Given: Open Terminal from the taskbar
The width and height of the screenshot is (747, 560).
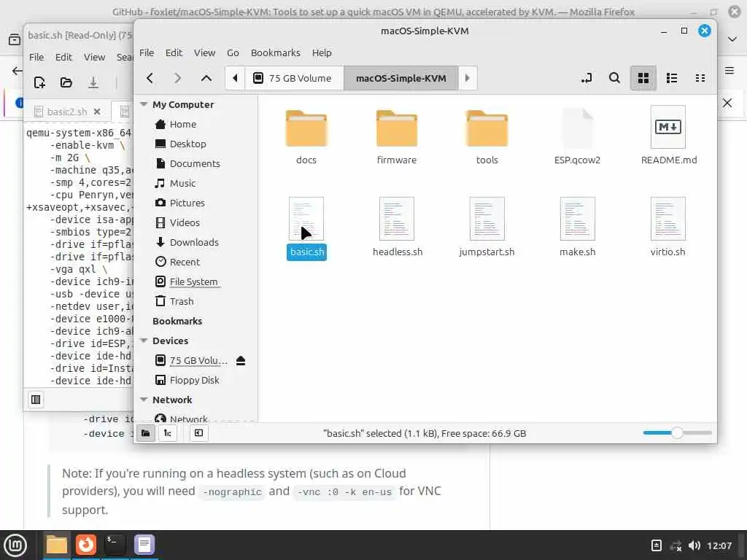Looking at the screenshot, I should point(115,545).
